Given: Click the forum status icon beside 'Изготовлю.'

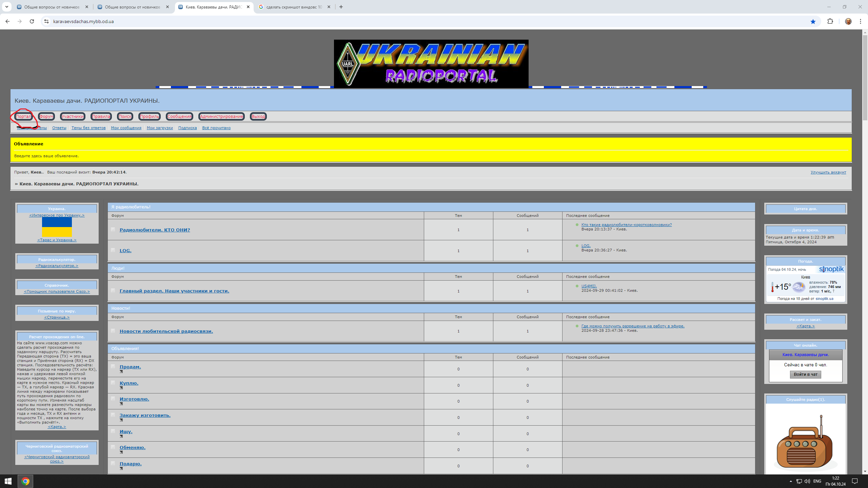Looking at the screenshot, I should [113, 399].
